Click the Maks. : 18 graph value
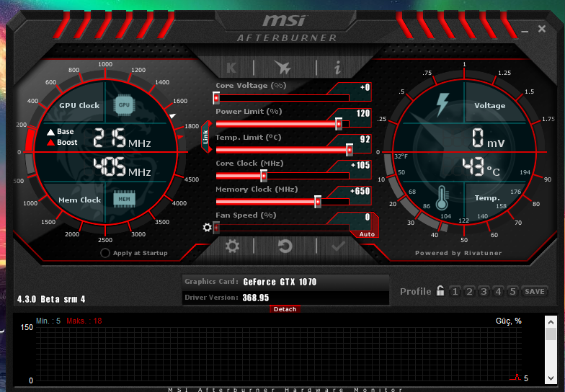 (x=84, y=321)
